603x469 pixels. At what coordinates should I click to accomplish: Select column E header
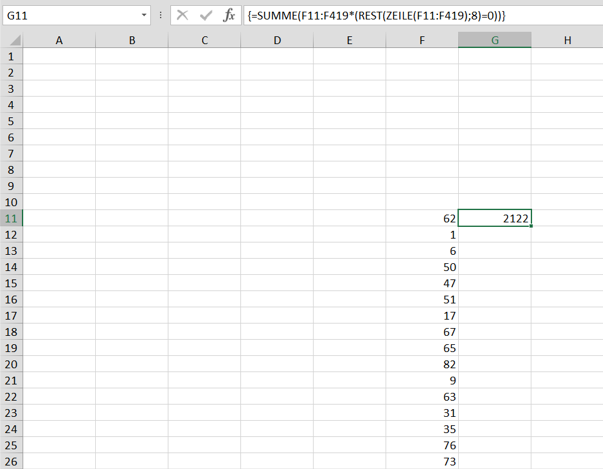click(349, 40)
